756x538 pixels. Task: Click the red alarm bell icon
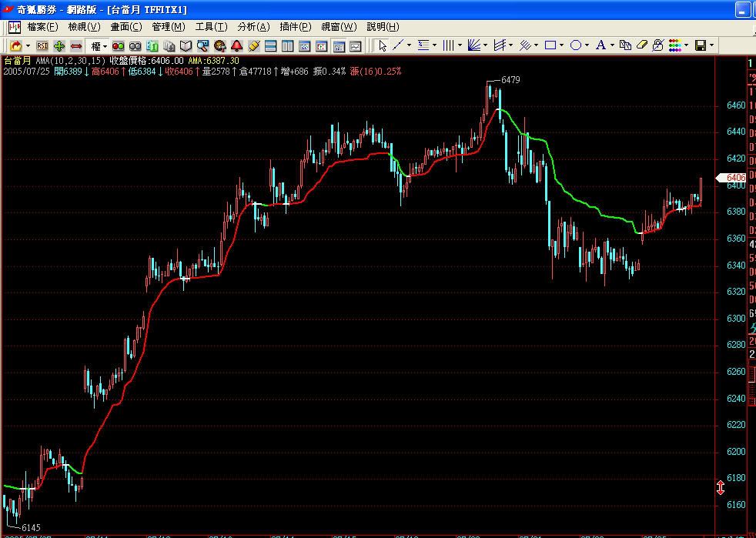click(237, 46)
